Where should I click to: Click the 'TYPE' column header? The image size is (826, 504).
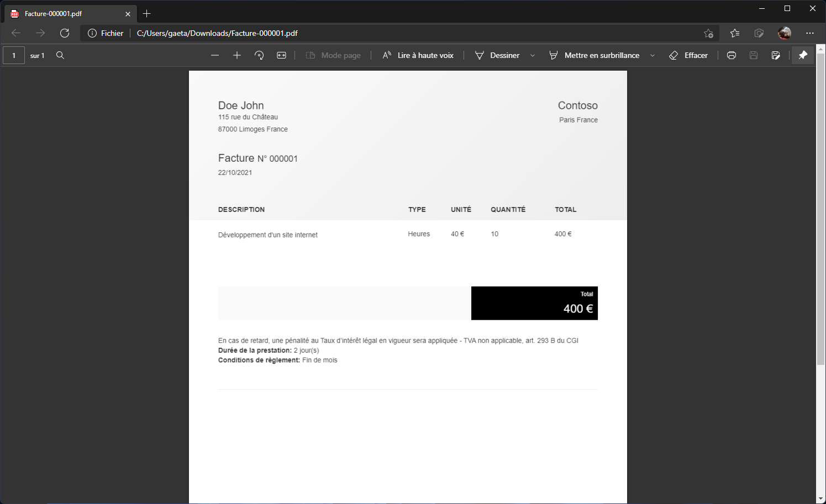(x=417, y=210)
